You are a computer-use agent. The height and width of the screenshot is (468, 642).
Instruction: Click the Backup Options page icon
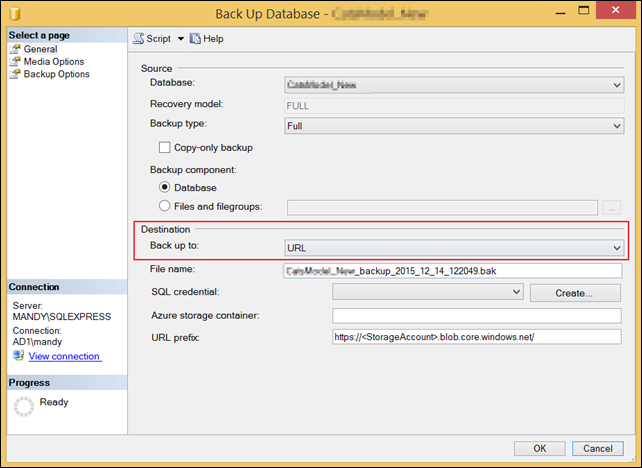coord(15,74)
